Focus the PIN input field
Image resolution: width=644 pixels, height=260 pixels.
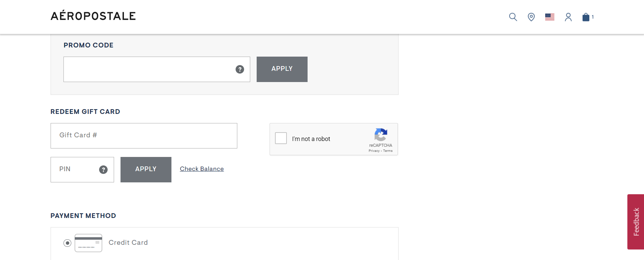(x=82, y=169)
